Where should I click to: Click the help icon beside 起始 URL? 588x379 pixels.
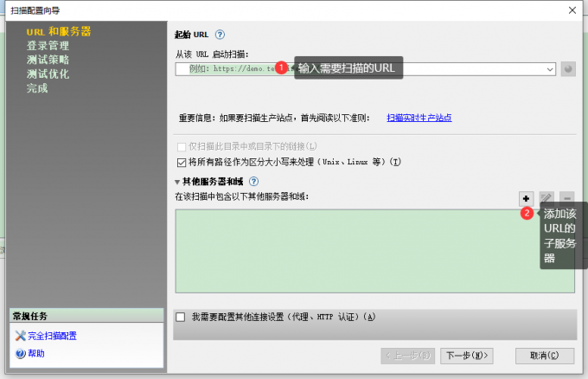click(x=220, y=35)
